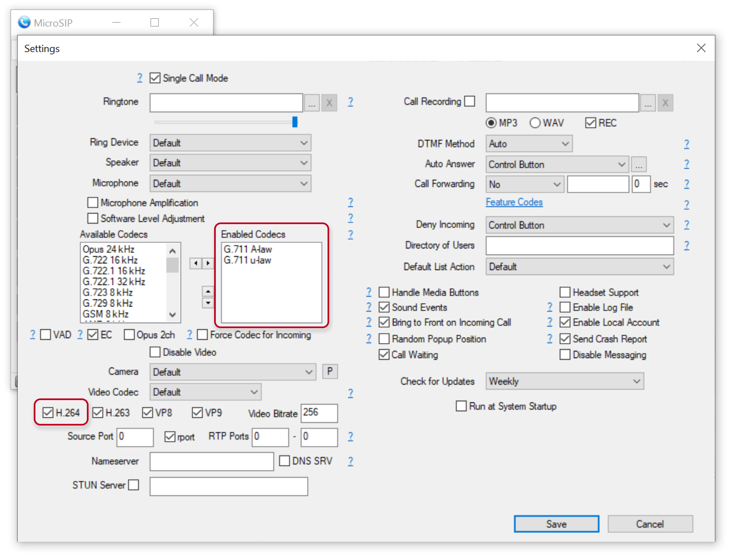Screen dimensions: 732x560
Task: Open help for Call Forwarding
Action: point(686,184)
